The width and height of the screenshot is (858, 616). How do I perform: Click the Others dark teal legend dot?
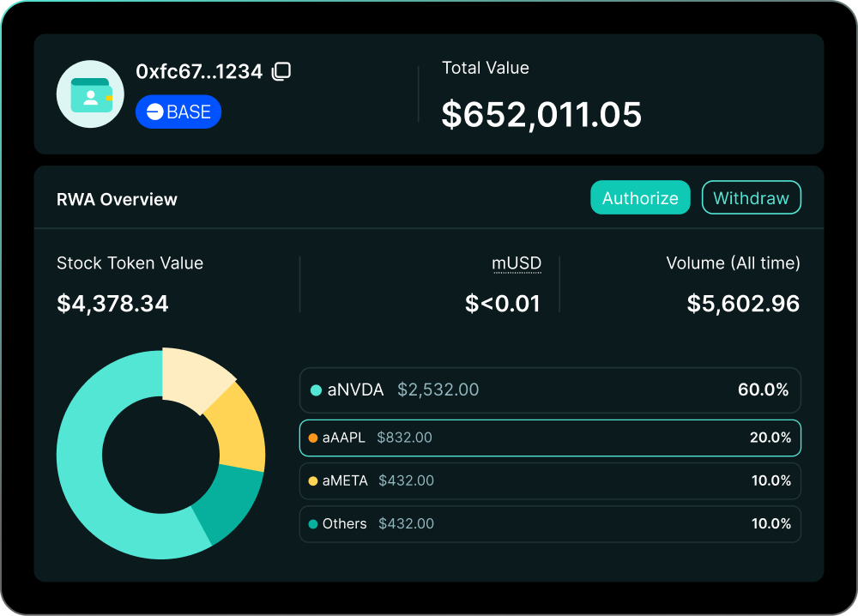[313, 524]
